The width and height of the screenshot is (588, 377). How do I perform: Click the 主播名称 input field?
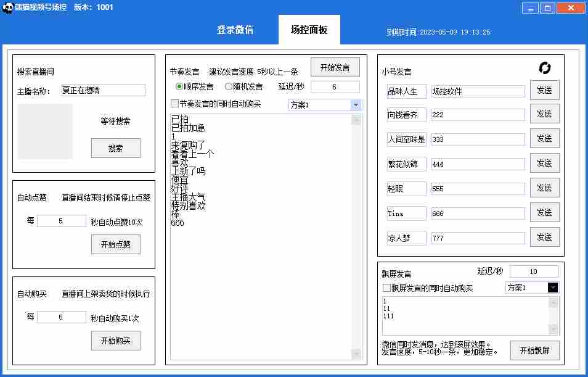pos(103,90)
